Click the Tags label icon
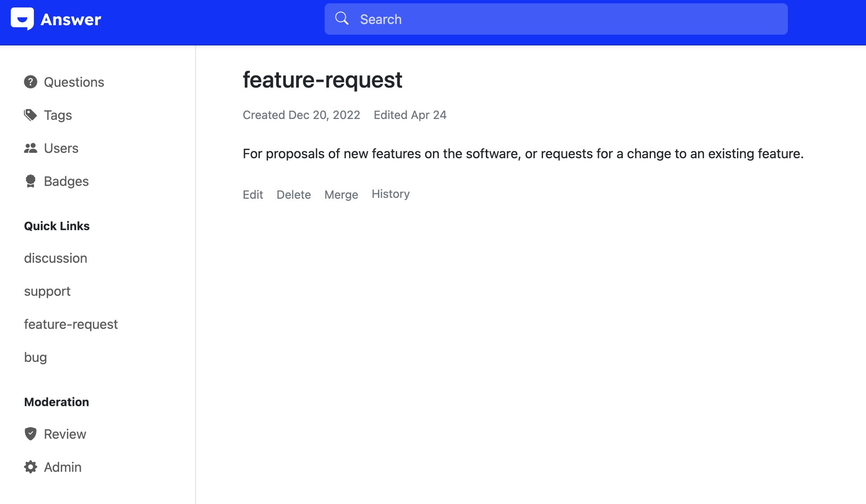The image size is (866, 504). click(30, 115)
